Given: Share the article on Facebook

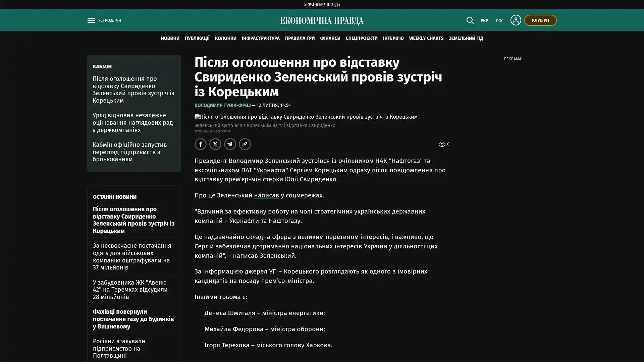Looking at the screenshot, I should click(x=201, y=144).
